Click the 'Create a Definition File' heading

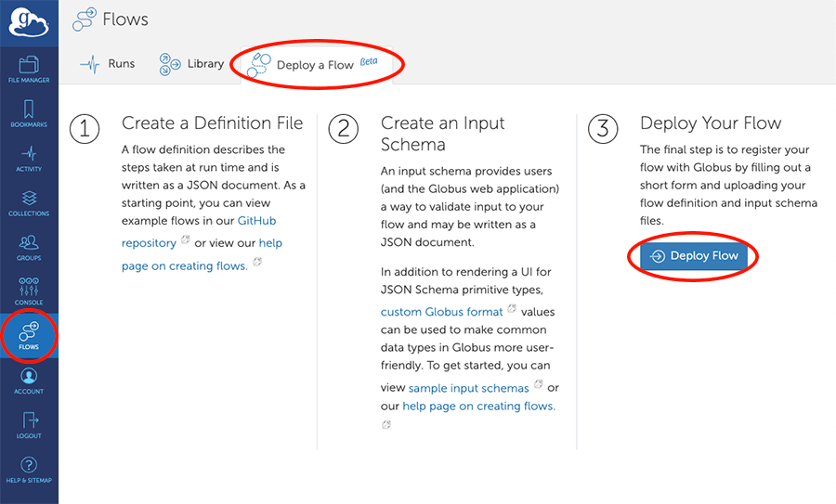tap(212, 123)
